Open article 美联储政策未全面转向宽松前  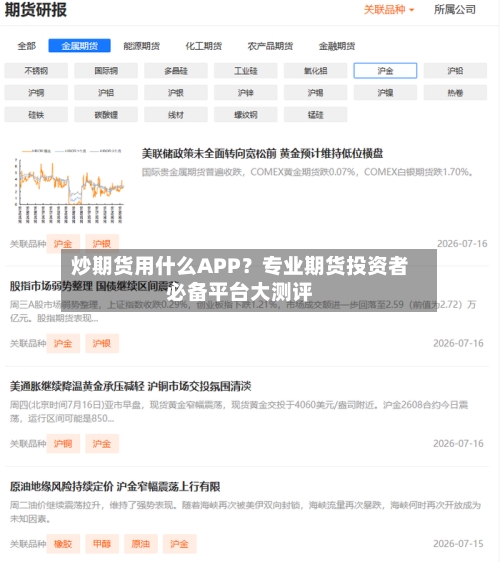point(262,154)
